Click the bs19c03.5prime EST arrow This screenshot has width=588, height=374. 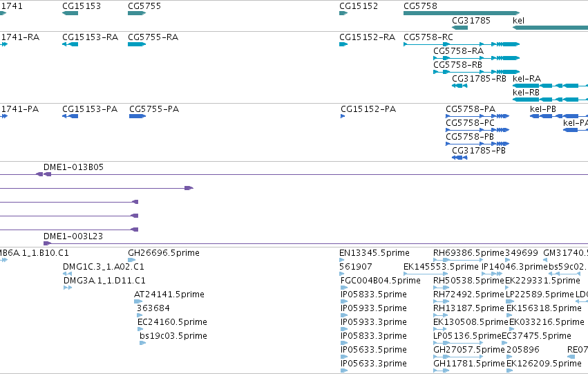(x=142, y=342)
